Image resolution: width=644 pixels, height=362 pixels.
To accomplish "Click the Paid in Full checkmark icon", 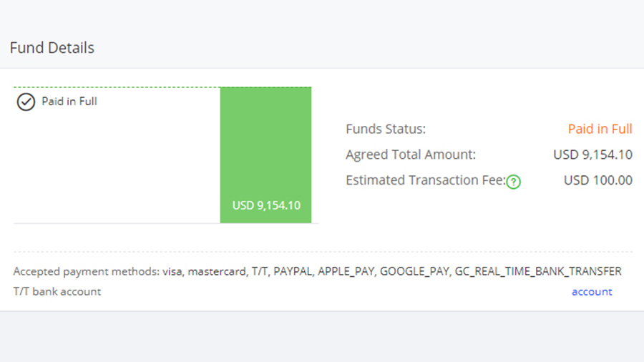I will (x=26, y=102).
